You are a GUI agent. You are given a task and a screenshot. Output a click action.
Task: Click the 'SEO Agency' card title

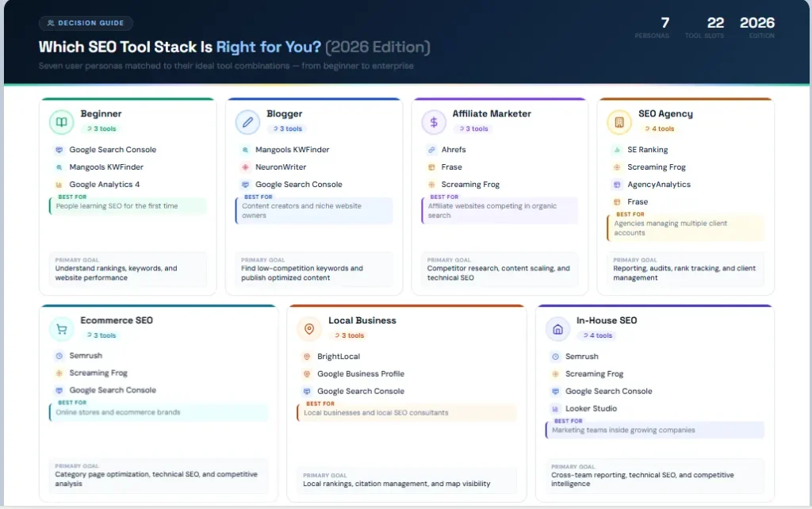click(665, 114)
